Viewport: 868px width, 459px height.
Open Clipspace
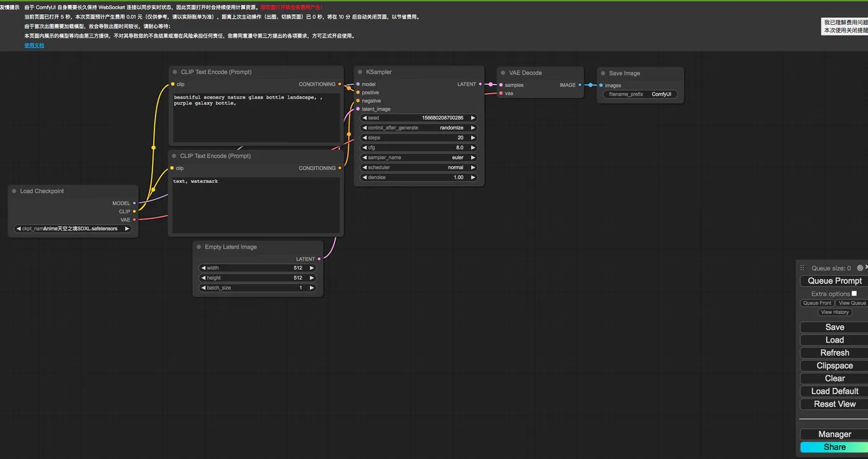[x=835, y=365]
